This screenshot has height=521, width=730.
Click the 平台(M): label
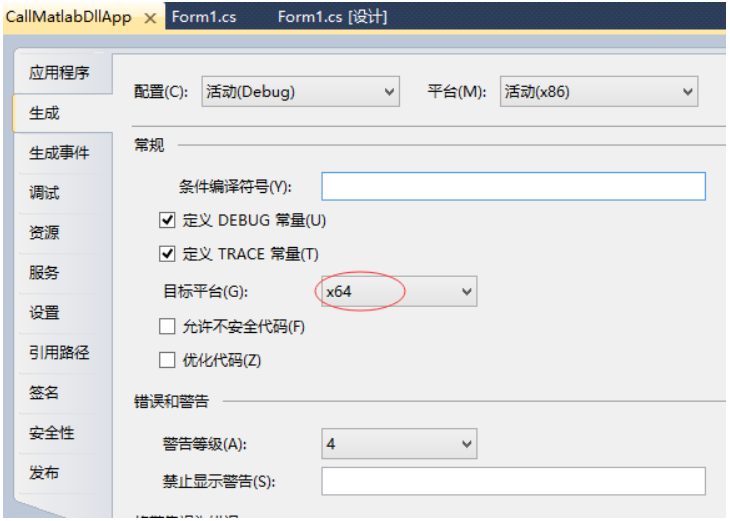point(457,92)
